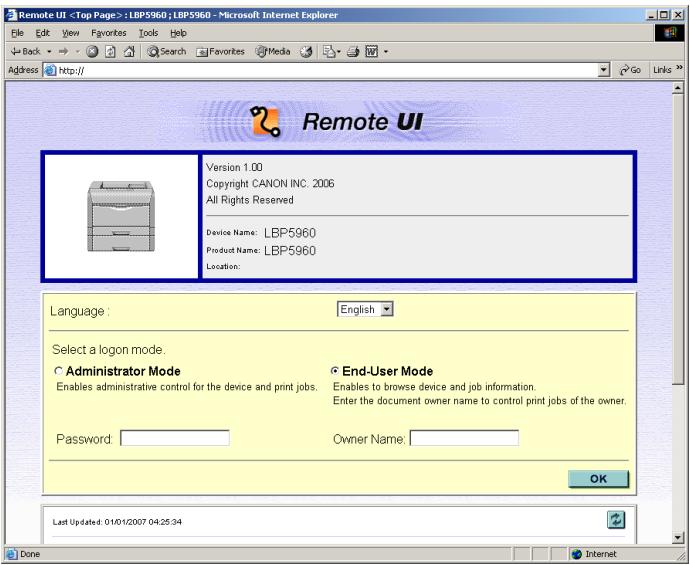Screen dimensions: 690x565
Task: Click the Go button
Action: click(630, 70)
